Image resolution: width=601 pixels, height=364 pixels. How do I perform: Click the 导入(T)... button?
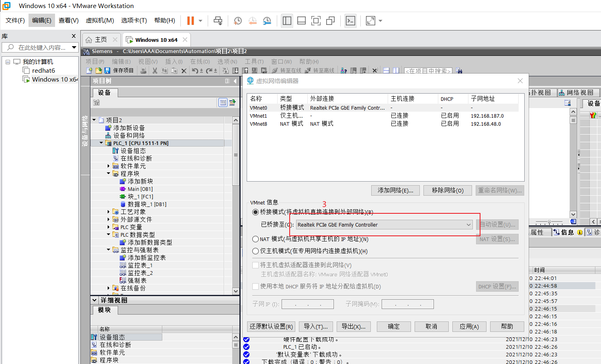point(316,327)
